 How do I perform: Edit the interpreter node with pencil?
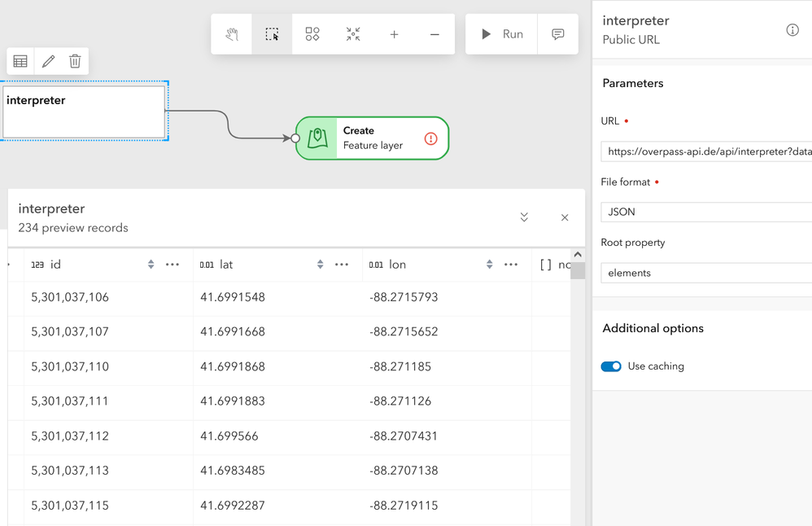(x=48, y=61)
